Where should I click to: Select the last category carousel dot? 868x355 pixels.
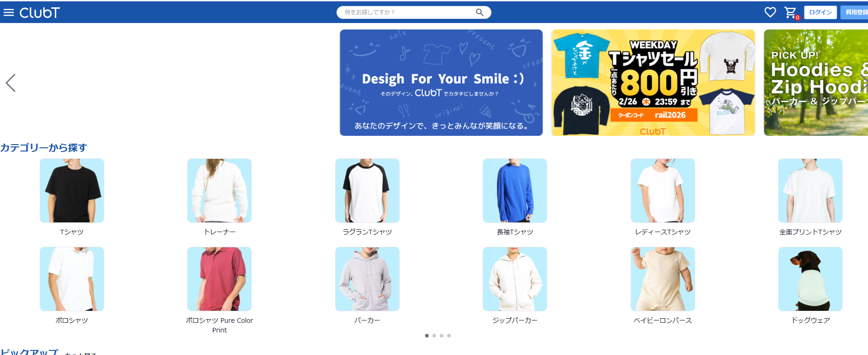449,336
